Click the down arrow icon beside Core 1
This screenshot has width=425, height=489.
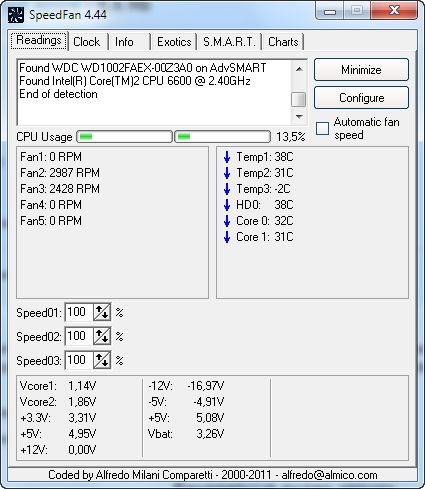[227, 237]
